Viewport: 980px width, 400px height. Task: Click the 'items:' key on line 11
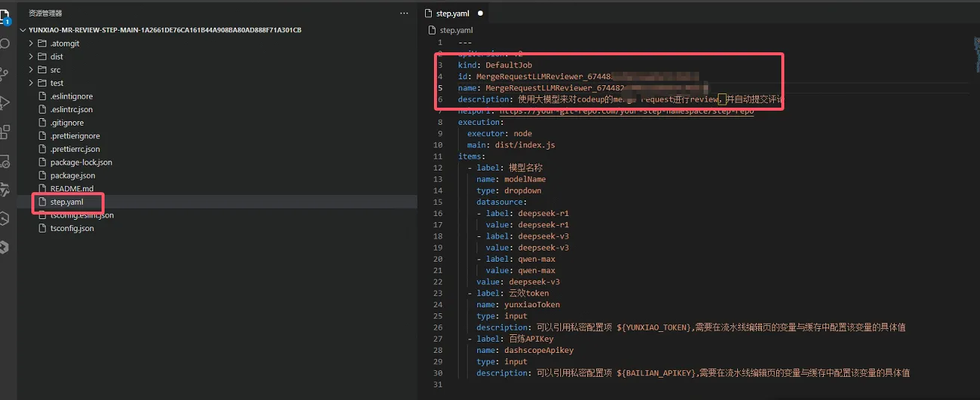tap(471, 156)
